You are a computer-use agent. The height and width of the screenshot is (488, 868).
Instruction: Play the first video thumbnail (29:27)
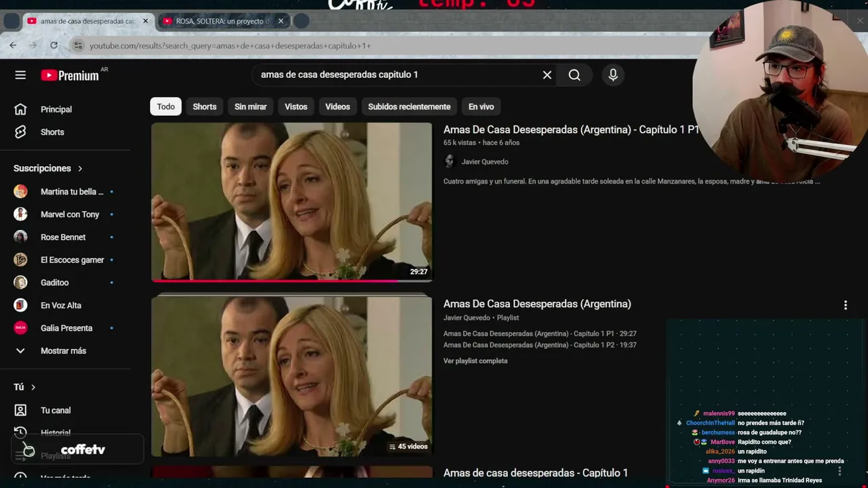pos(292,202)
